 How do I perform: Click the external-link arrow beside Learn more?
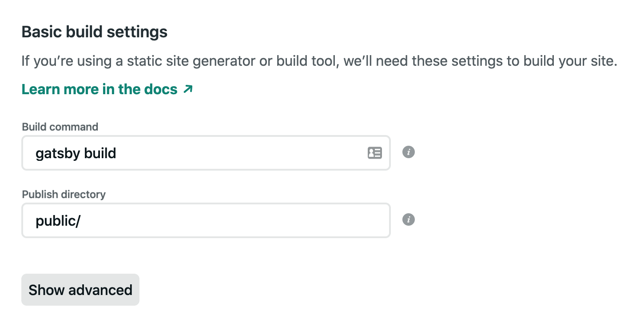[188, 89]
